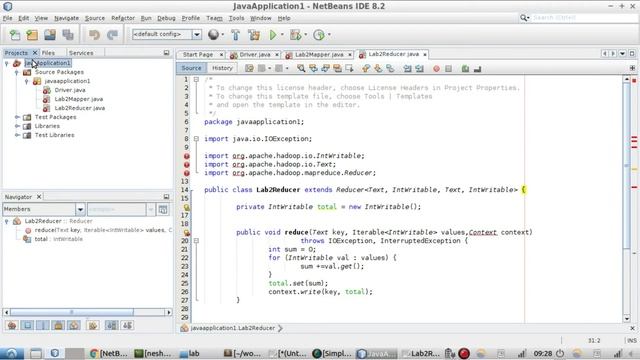Click the red recorder icon in system tray

coord(464,353)
